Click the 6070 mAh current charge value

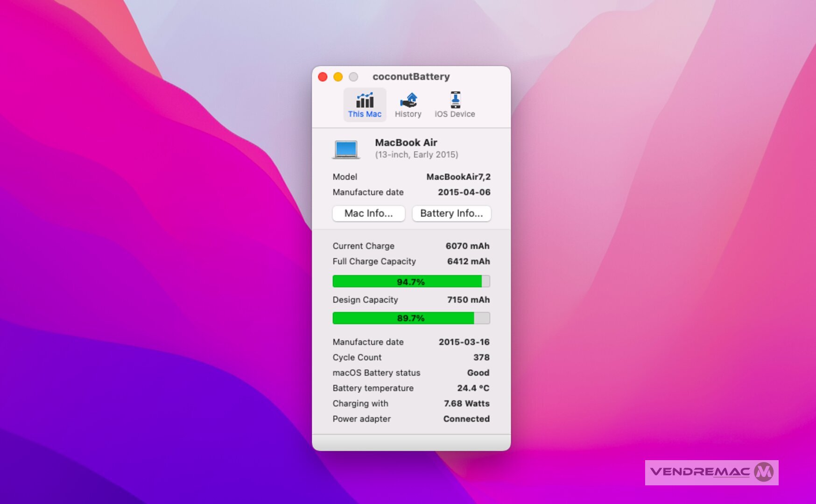coord(467,246)
